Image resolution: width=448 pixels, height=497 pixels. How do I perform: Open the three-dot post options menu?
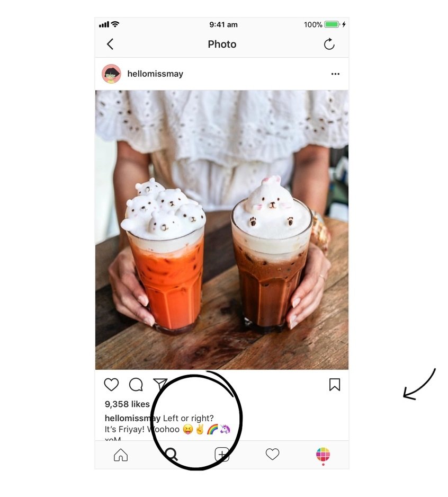pyautogui.click(x=335, y=74)
